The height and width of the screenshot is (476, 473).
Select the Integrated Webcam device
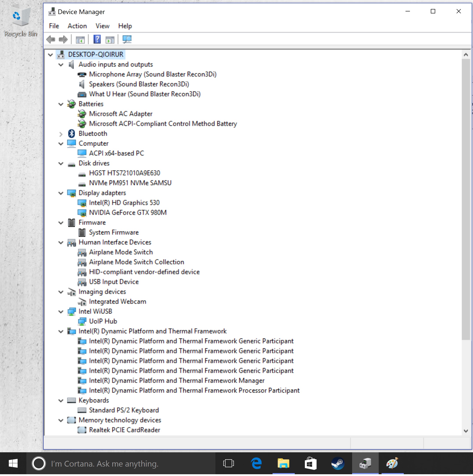(x=117, y=302)
